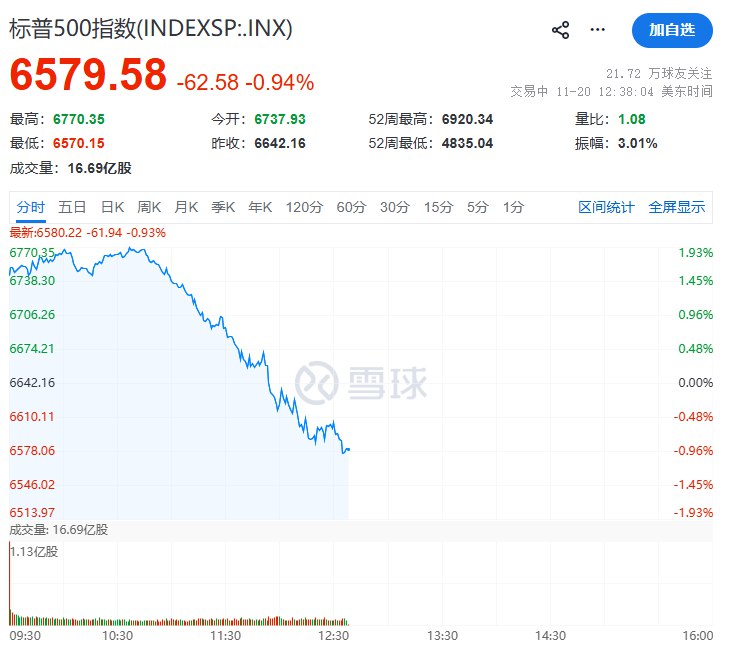Click the 最新:6580.22 chart readout
736x662 pixels.
[88, 233]
